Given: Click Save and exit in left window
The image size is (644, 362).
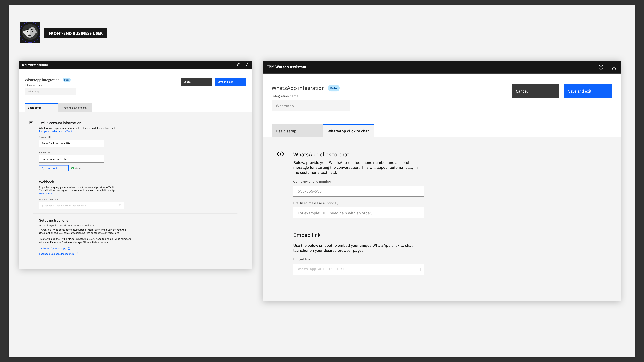Looking at the screenshot, I should point(230,82).
